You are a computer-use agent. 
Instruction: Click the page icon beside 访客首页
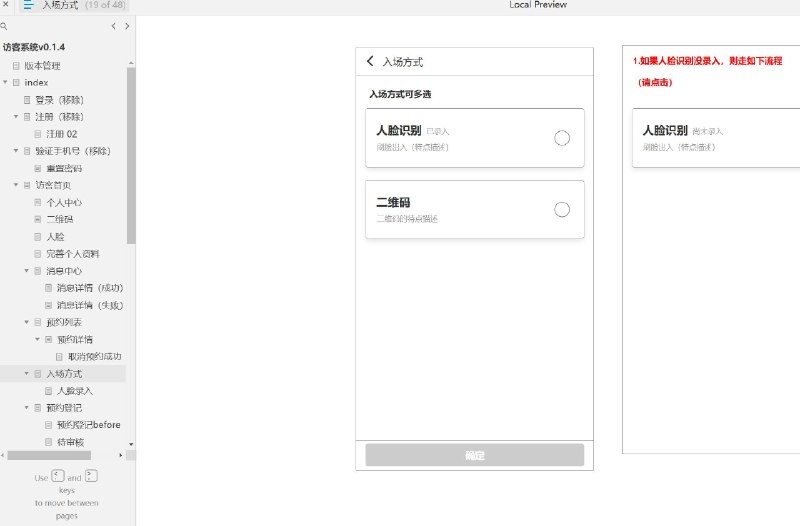click(x=27, y=185)
